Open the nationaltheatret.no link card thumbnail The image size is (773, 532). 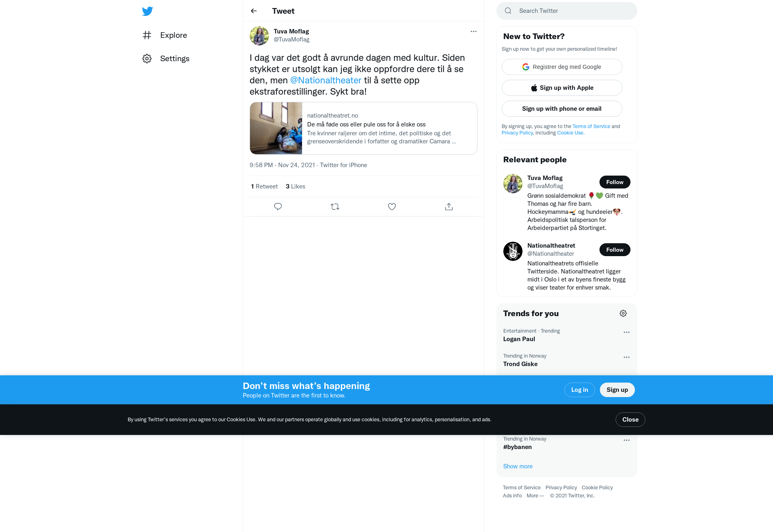276,128
